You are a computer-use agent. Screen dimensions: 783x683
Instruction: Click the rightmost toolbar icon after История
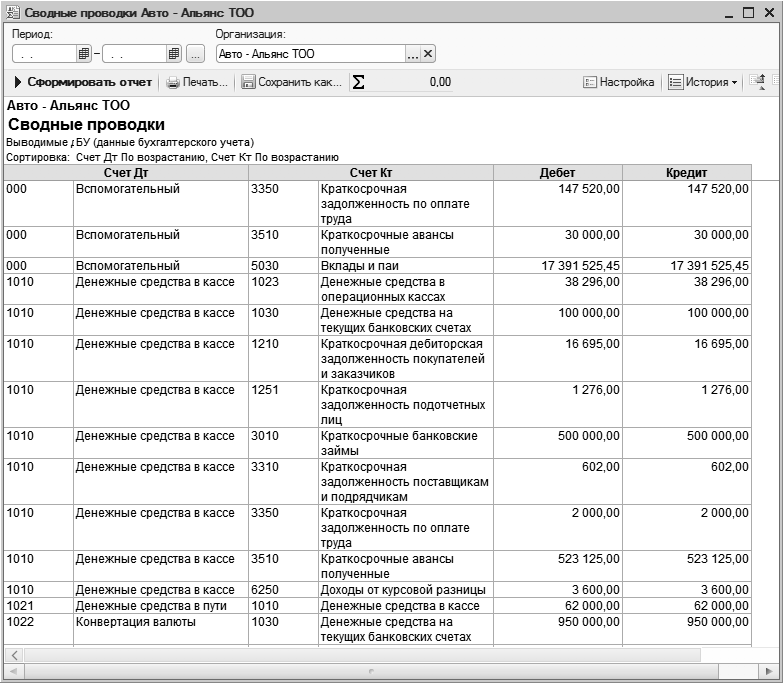coord(757,83)
